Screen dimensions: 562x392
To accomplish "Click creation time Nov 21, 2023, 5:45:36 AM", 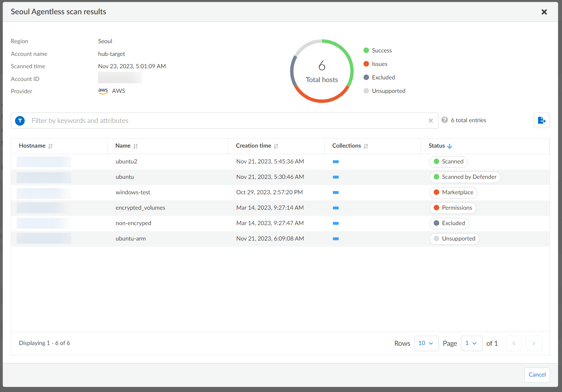I will [x=270, y=162].
